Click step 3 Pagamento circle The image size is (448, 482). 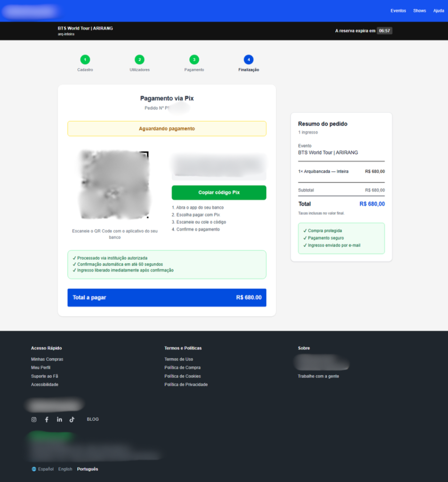point(194,60)
